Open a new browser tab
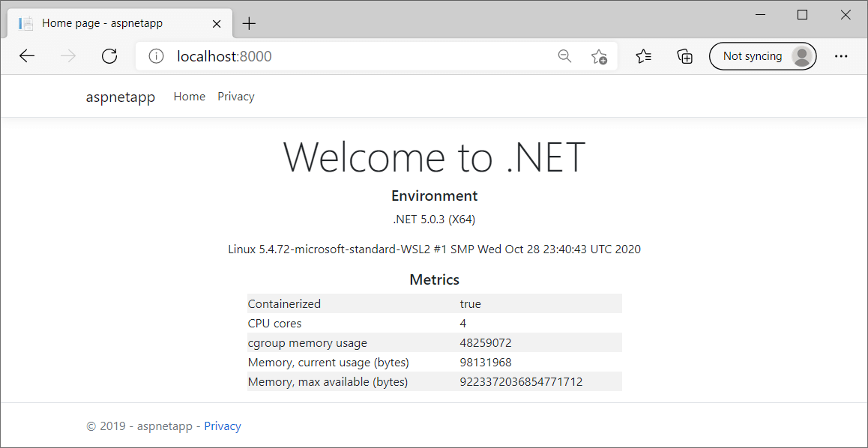Screen dimensions: 868x448 [250, 23]
